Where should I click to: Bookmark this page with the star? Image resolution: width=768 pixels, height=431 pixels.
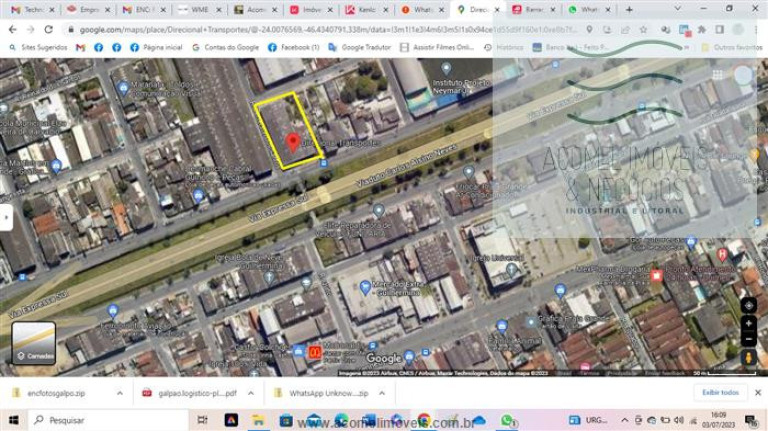[643, 30]
